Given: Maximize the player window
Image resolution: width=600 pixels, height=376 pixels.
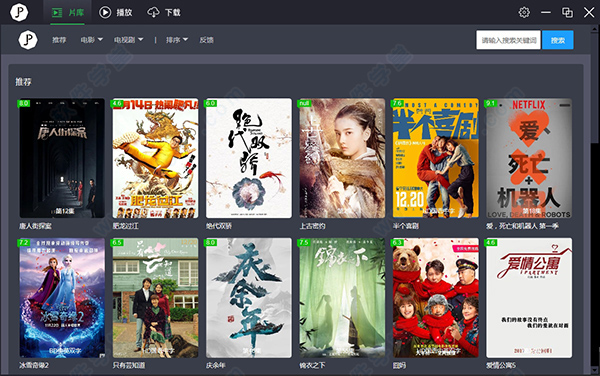Looking at the screenshot, I should click(567, 12).
